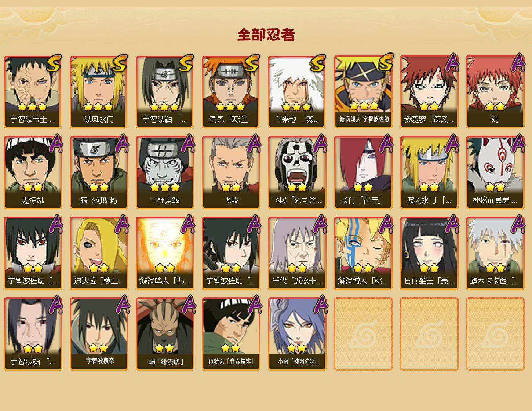Select the first empty ninja slot
This screenshot has width=532, height=411.
(x=363, y=334)
